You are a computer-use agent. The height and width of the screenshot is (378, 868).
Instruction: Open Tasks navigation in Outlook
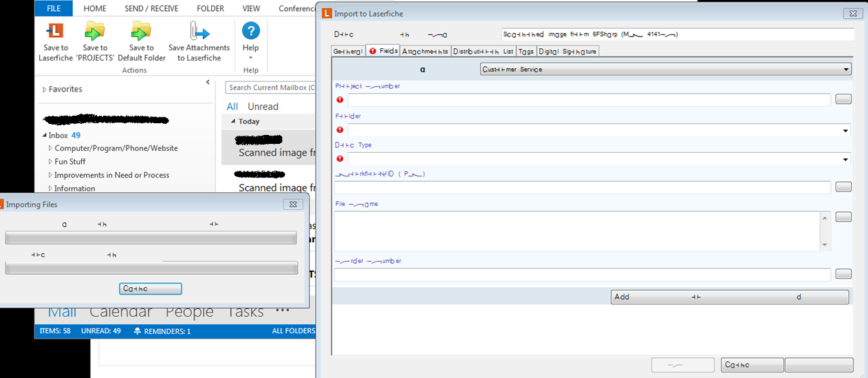tap(246, 312)
